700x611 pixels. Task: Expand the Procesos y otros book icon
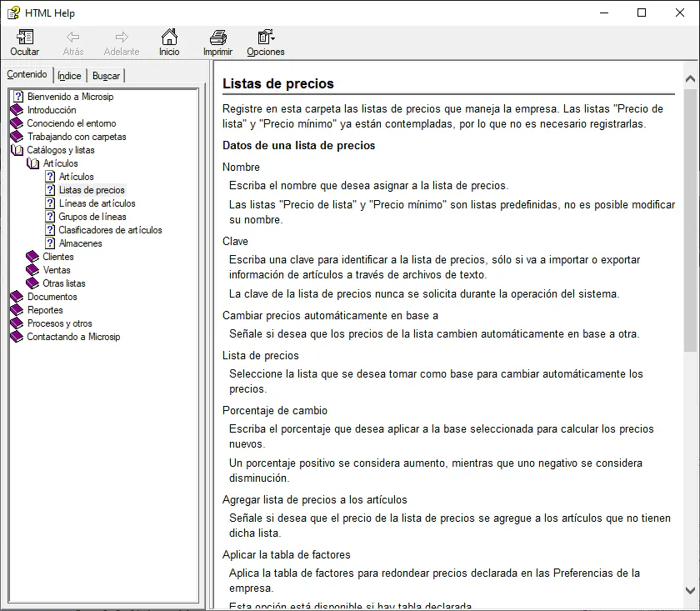click(17, 323)
